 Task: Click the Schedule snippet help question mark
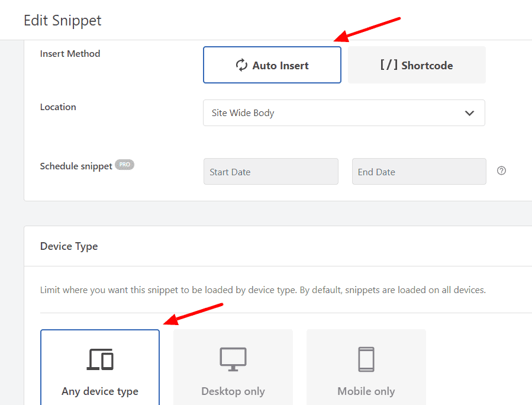tap(501, 171)
